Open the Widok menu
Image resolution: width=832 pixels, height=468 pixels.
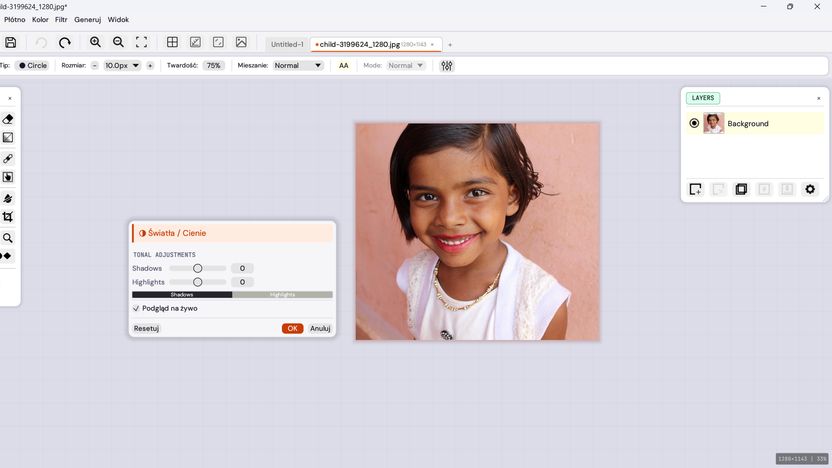[118, 20]
